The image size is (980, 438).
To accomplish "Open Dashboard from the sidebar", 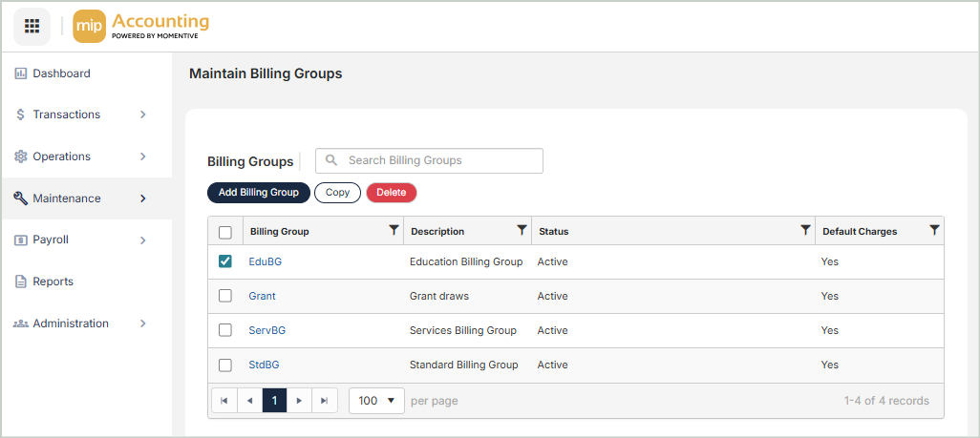I will coord(61,73).
